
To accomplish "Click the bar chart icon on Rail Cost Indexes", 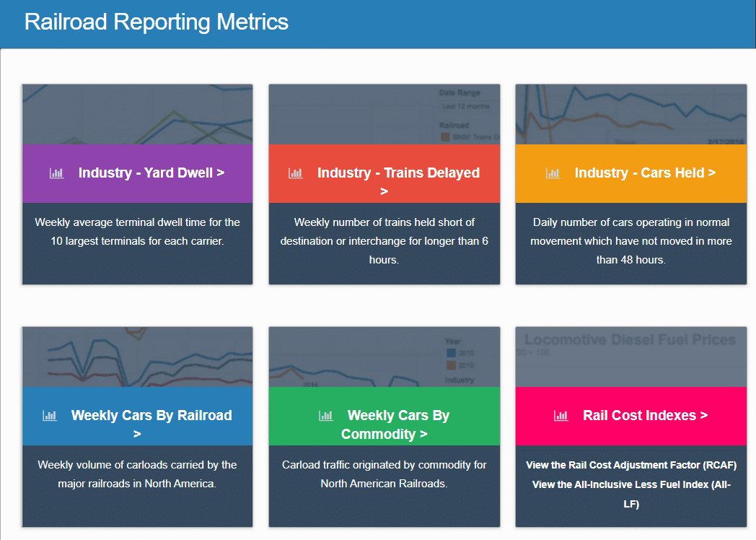I will click(561, 416).
